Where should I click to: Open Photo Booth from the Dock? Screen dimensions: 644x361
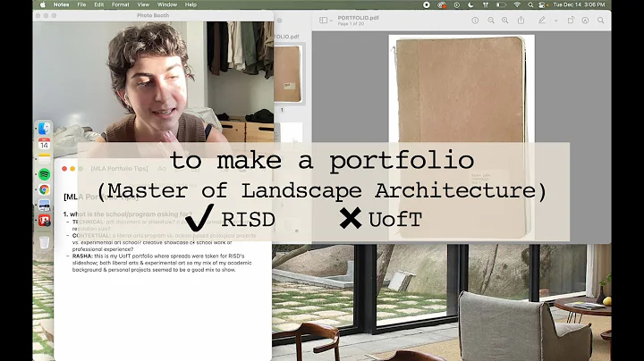[44, 221]
